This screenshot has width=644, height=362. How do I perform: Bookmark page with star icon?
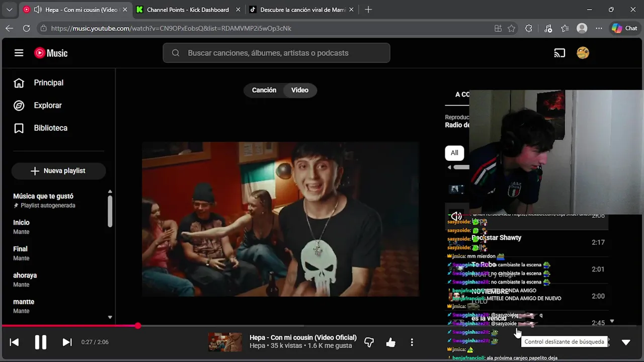512,28
